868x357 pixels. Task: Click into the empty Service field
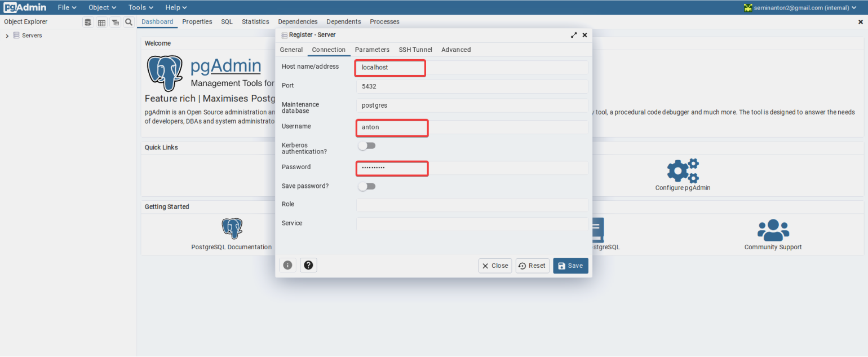pyautogui.click(x=472, y=224)
